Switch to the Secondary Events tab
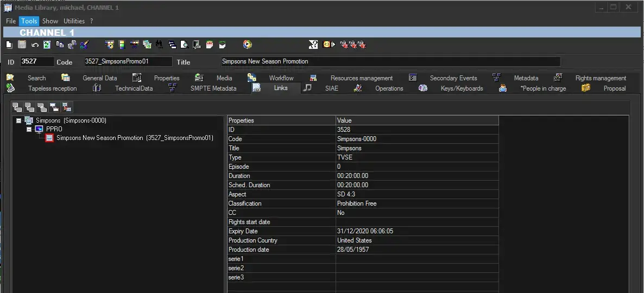This screenshot has height=293, width=644. [x=453, y=78]
